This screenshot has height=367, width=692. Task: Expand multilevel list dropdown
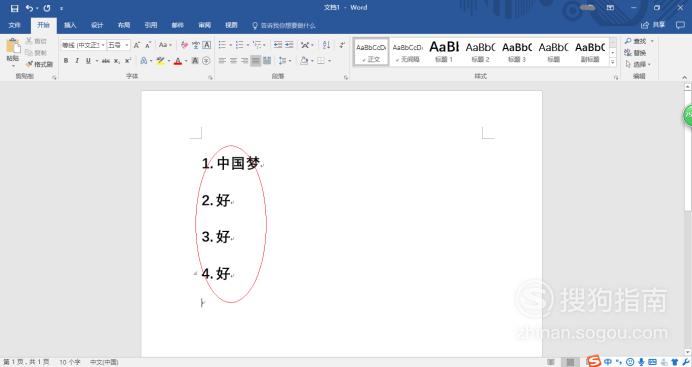click(x=264, y=45)
